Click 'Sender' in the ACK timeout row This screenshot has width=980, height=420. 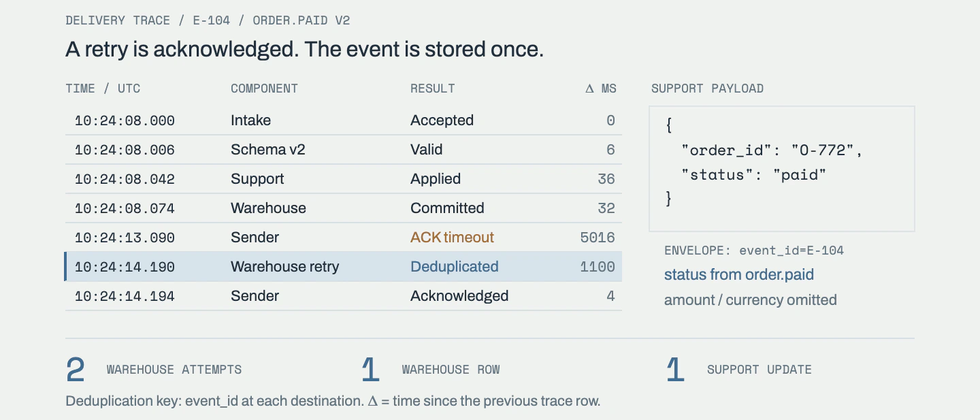[255, 238]
